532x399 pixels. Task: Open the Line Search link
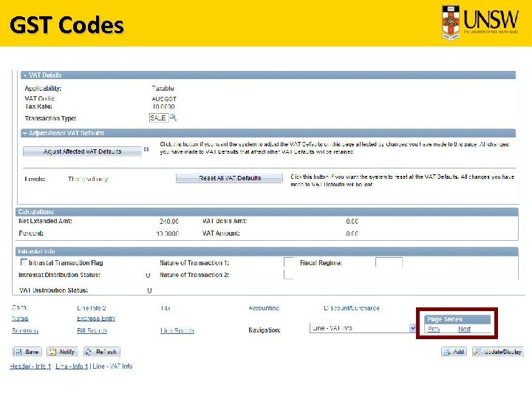coord(177,330)
